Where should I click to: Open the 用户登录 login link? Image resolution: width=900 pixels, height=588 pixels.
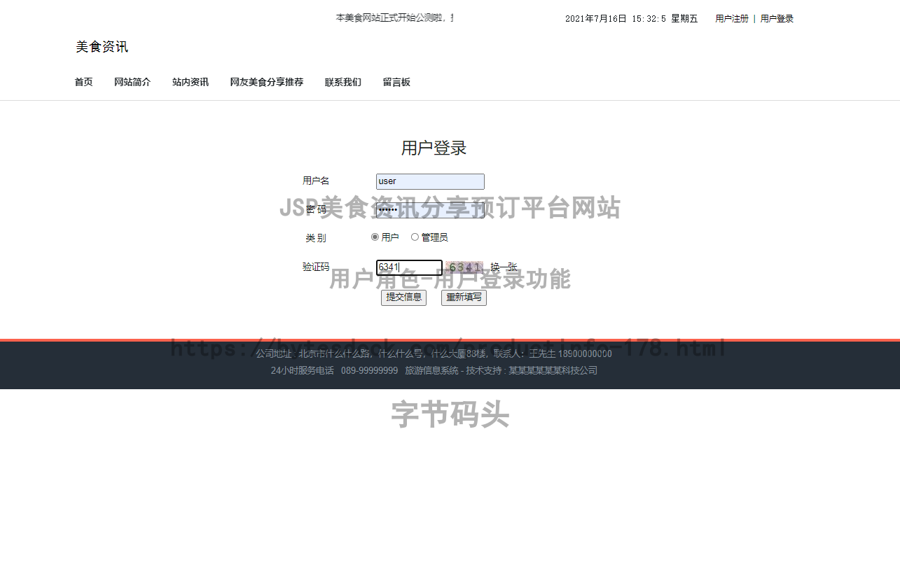coord(777,19)
